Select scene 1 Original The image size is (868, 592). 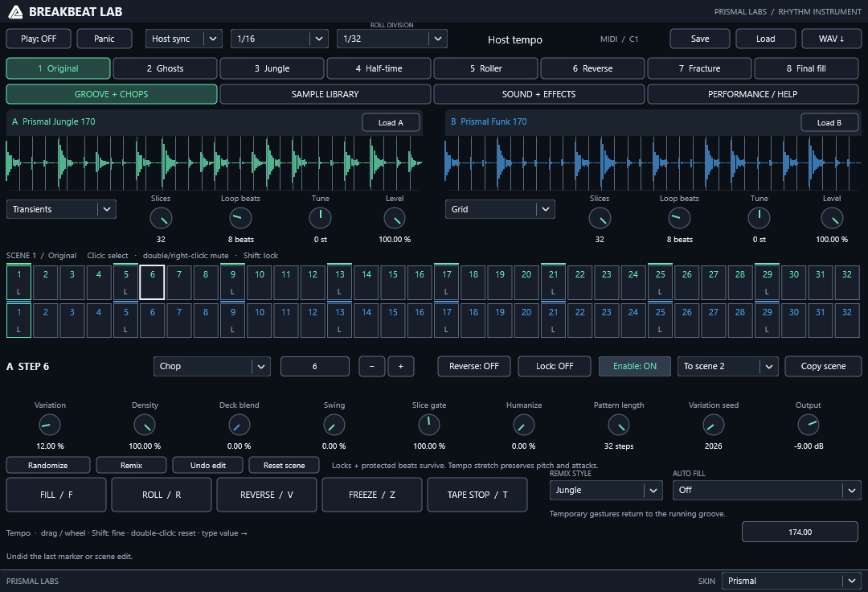58,68
